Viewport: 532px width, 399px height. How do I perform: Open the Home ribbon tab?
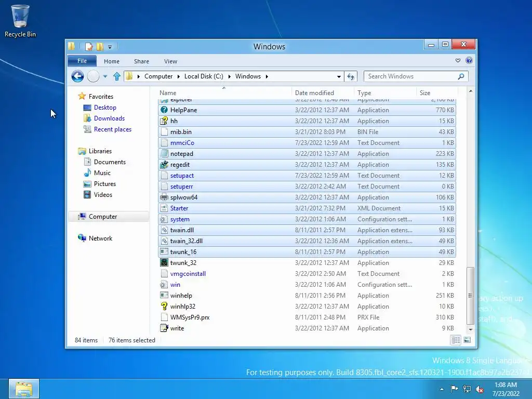[x=112, y=61]
